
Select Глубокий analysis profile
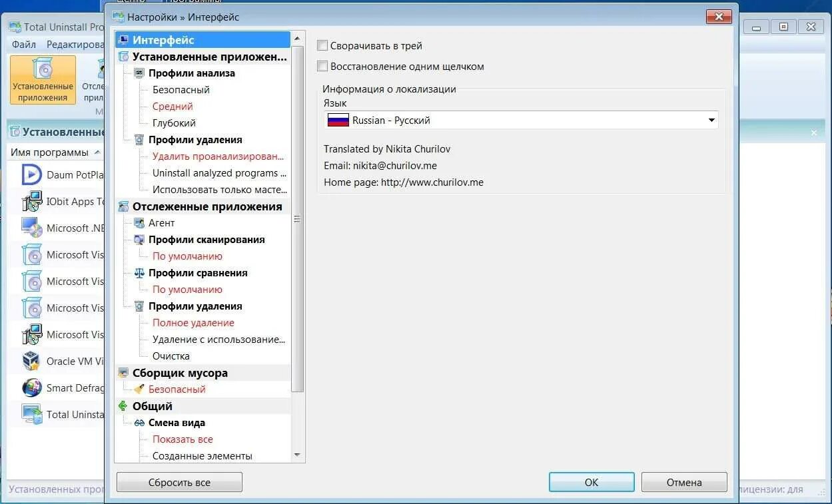click(174, 123)
